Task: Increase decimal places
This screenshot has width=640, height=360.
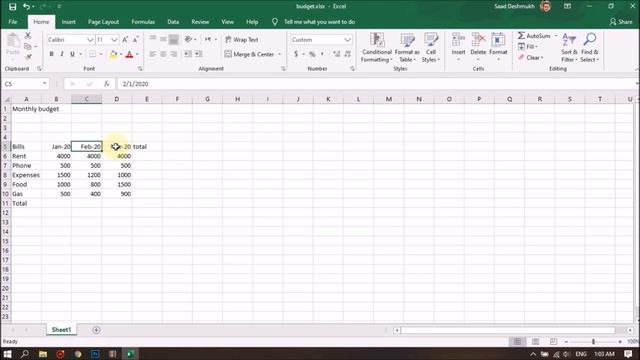Action: point(337,54)
